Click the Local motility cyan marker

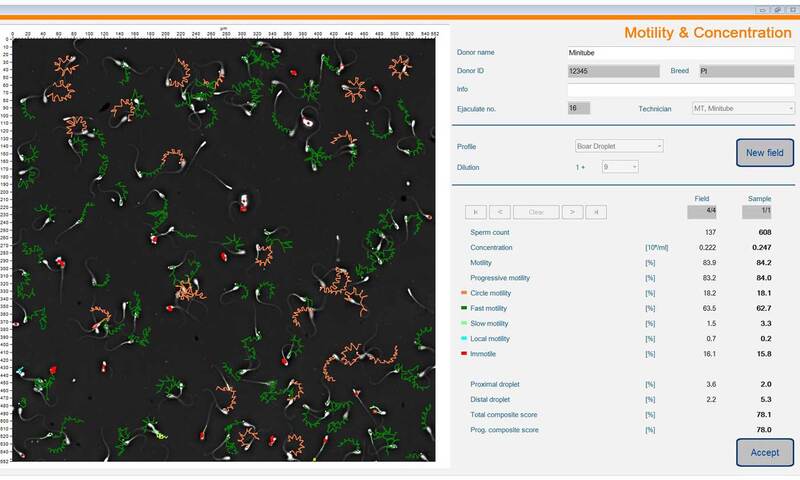pyautogui.click(x=463, y=339)
